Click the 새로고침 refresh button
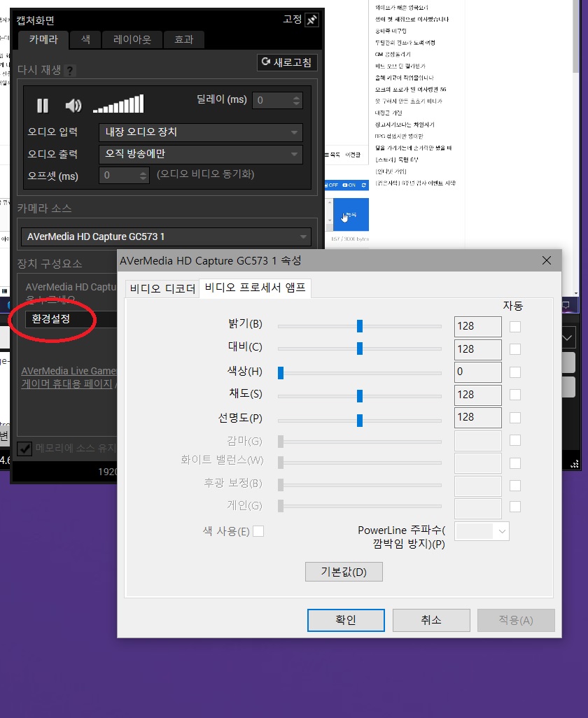Image resolution: width=588 pixels, height=718 pixels. 287,62
